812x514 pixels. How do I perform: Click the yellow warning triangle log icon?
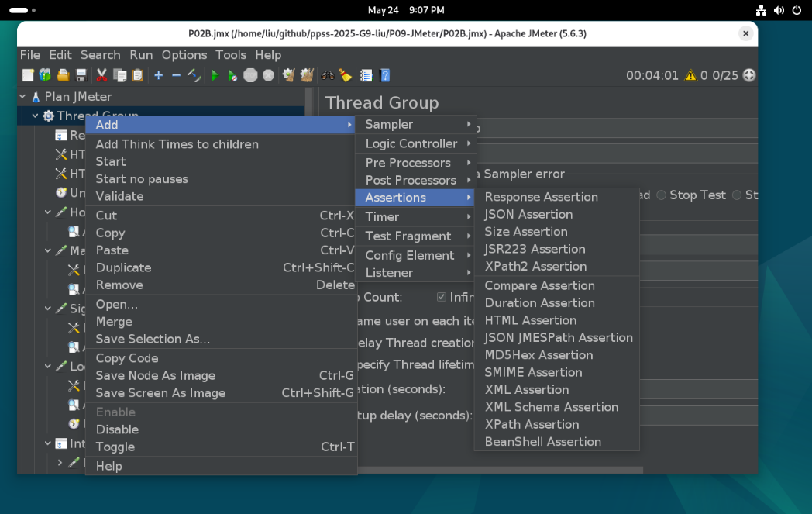tap(691, 76)
